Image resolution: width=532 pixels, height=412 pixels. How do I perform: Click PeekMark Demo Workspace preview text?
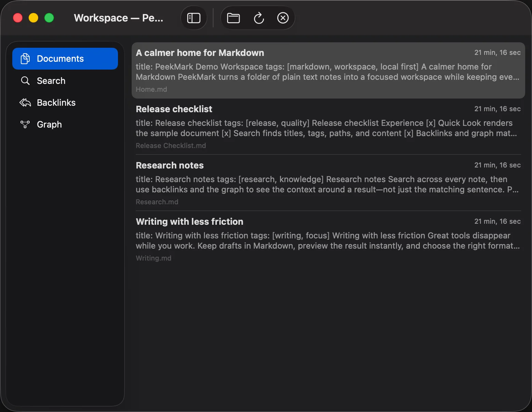click(327, 72)
